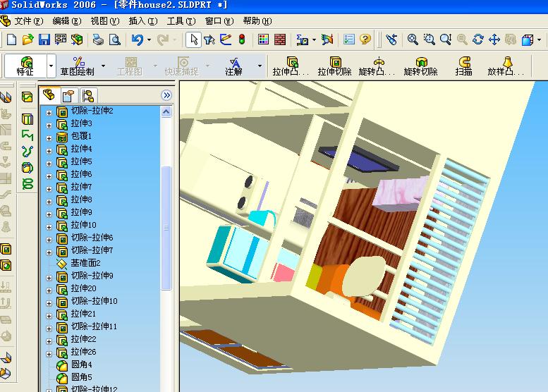
Task: Expand the panel with the double-chevron button
Action: pyautogui.click(x=166, y=95)
